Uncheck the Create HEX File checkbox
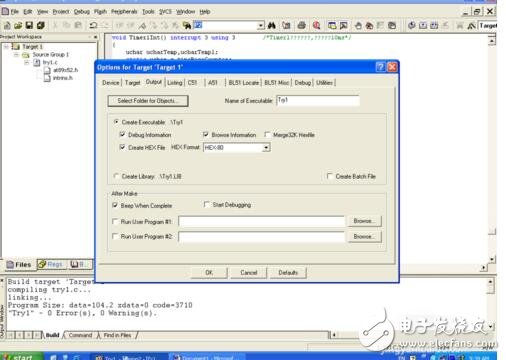This screenshot has height=360, width=506. (122, 147)
